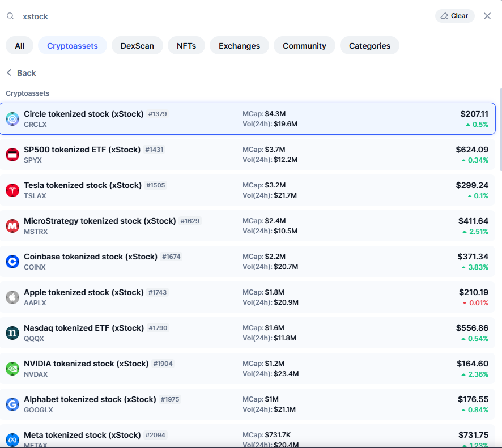The width and height of the screenshot is (502, 448).
Task: Open Meta tokenized stock (xStock) result
Action: pyautogui.click(x=248, y=436)
